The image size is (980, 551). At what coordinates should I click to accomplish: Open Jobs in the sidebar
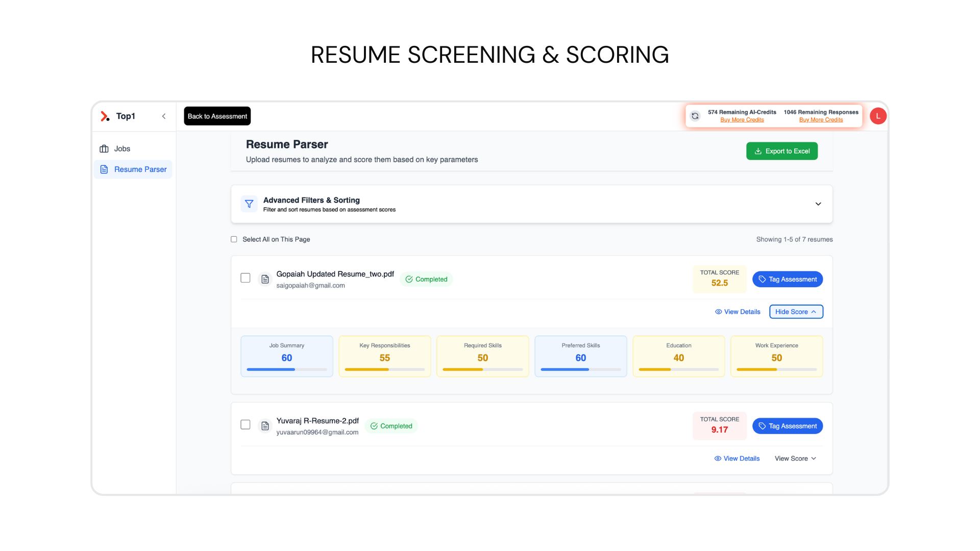[x=122, y=149]
